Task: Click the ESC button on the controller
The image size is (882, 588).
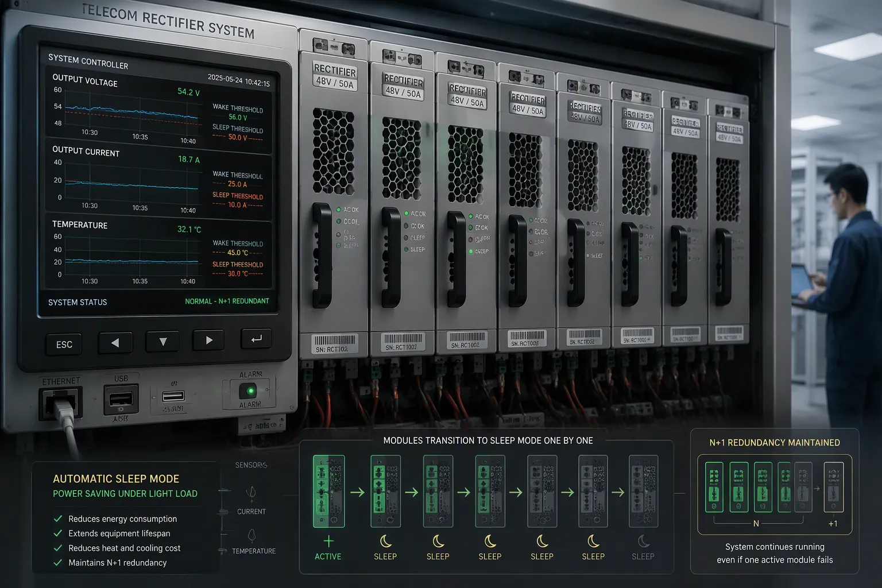Action: point(64,345)
